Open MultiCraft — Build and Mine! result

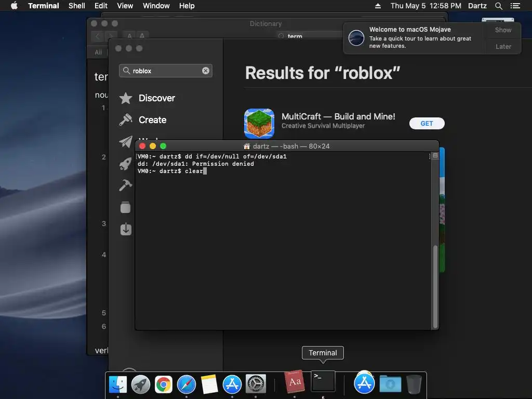(338, 116)
